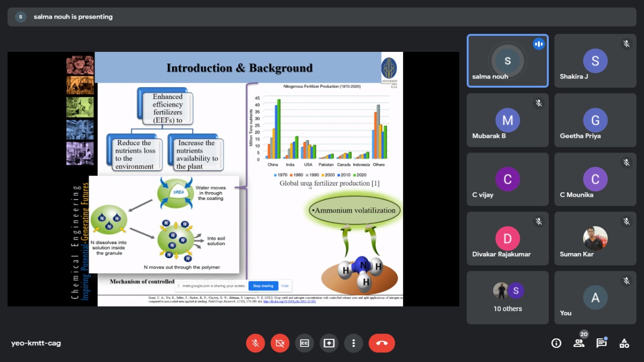This screenshot has width=644, height=362.
Task: Click the presented slide title Introduction & Background
Action: click(x=239, y=68)
